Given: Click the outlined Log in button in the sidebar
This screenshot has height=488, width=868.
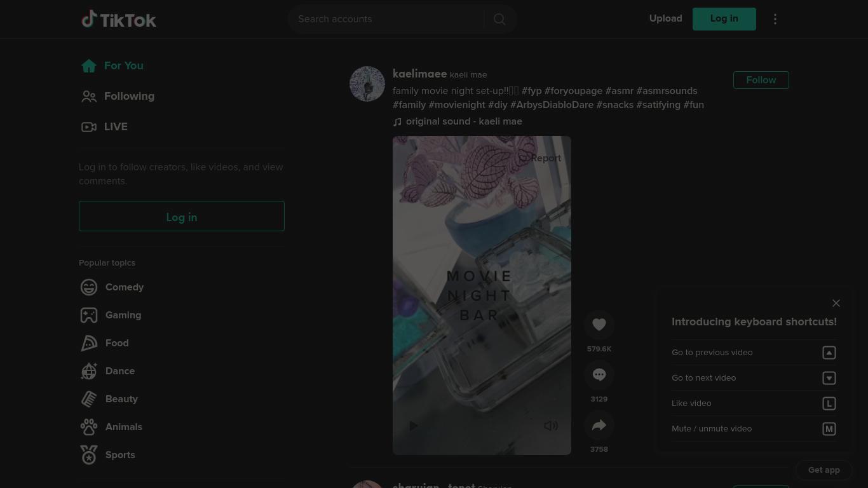Looking at the screenshot, I should 182,217.
